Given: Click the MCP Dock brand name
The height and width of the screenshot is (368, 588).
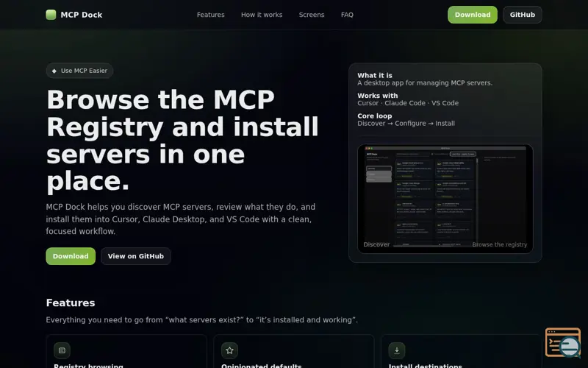Looking at the screenshot, I should 82,15.
